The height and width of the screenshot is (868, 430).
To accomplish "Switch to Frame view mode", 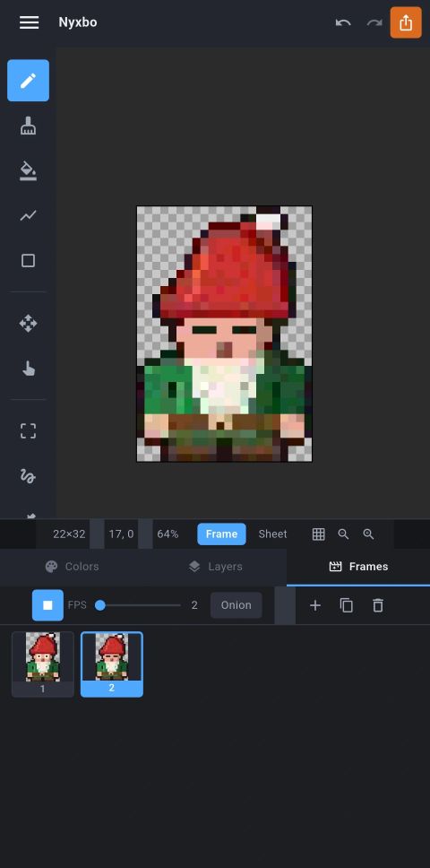I will 221,534.
